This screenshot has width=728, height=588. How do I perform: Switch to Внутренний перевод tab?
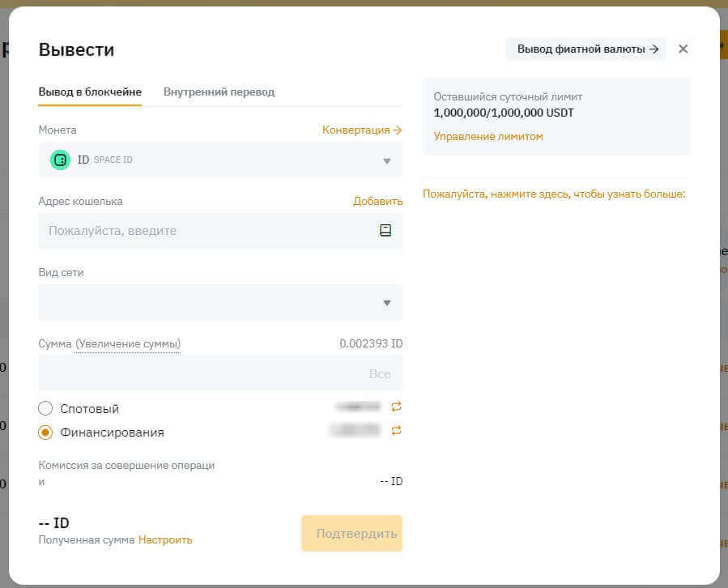(x=219, y=92)
